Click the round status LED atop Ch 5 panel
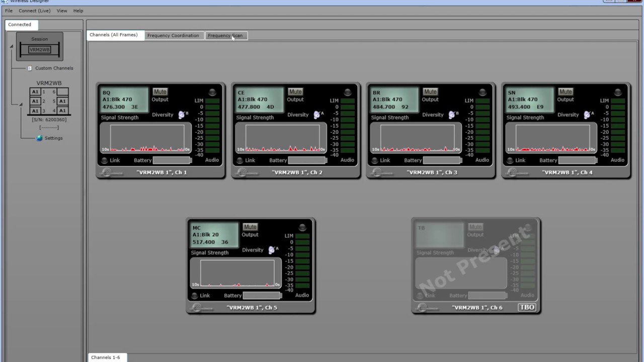Viewport: 644px width, 362px height. click(302, 227)
